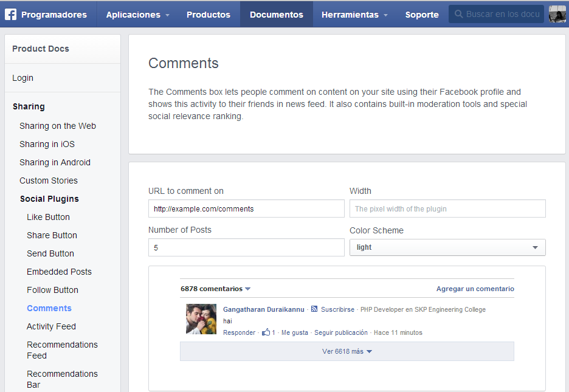Expand the Herramientas dropdown menu
This screenshot has height=392, width=569.
[354, 15]
